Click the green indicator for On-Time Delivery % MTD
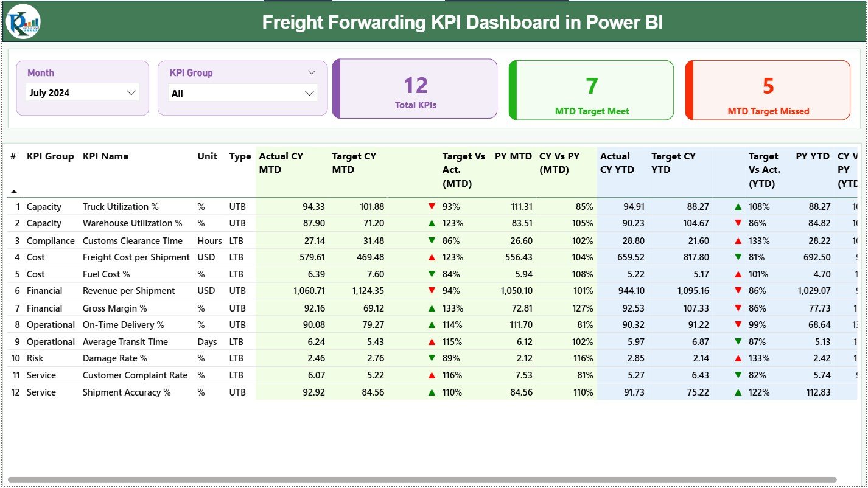This screenshot has height=488, width=868. pos(432,325)
